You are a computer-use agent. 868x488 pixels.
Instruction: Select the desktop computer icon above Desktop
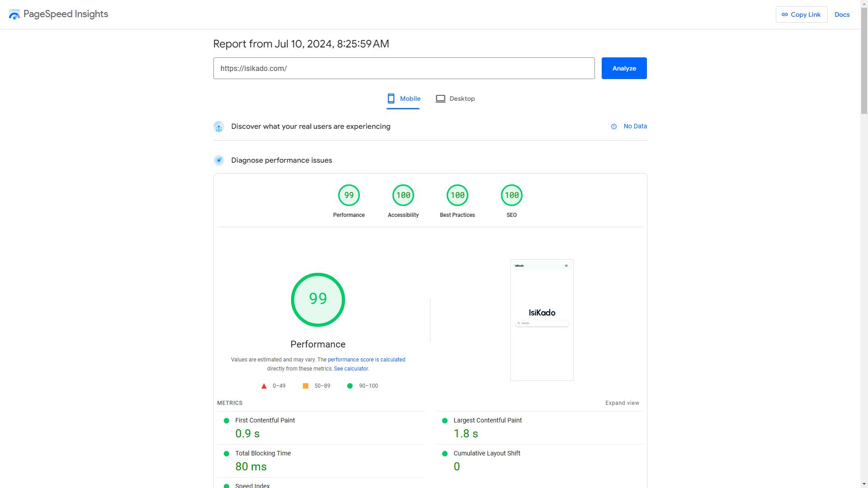click(x=440, y=98)
